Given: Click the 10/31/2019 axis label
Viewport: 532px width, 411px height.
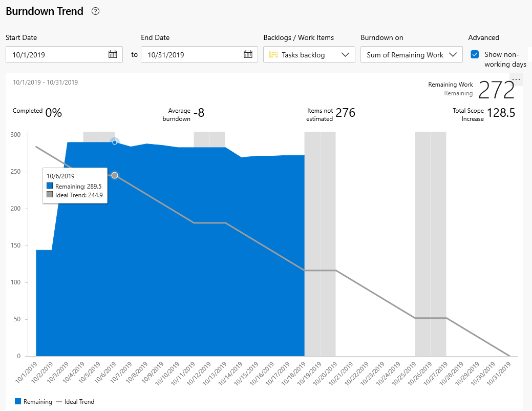Looking at the screenshot, I should (x=499, y=373).
